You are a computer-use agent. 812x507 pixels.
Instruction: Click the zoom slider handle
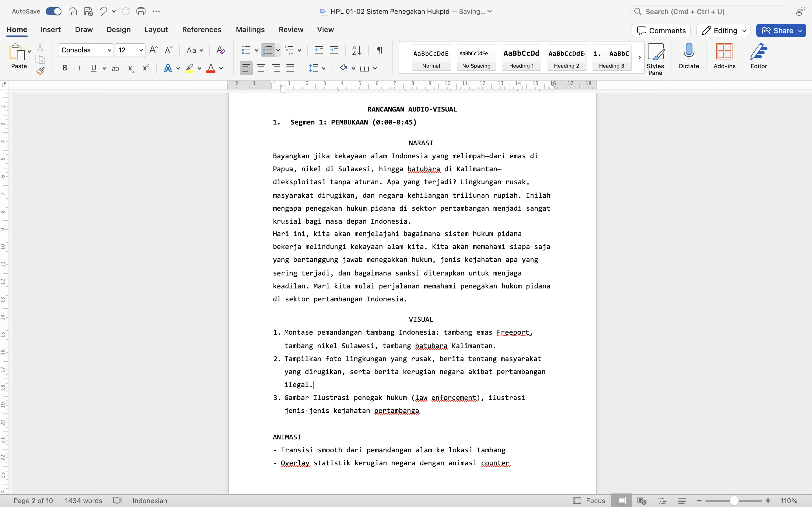click(734, 501)
